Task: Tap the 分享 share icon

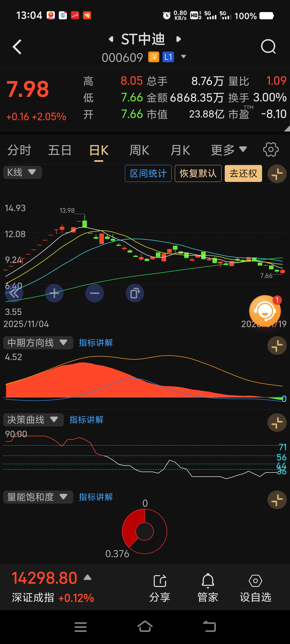Action: click(x=160, y=588)
